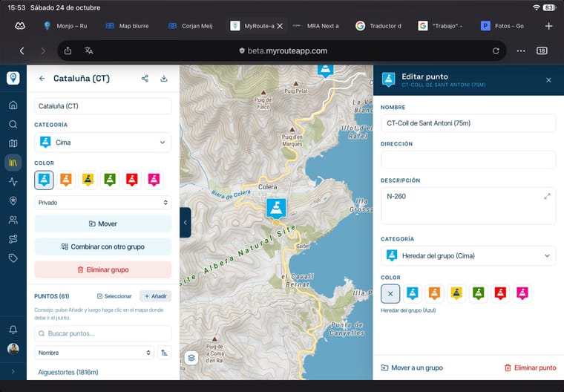Open the tag icon in sidebar

pos(13,258)
